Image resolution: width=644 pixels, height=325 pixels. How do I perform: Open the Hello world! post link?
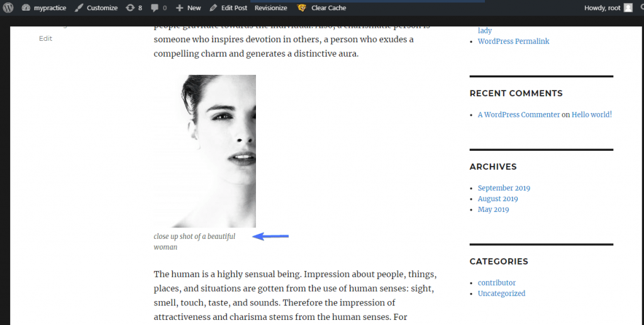pos(592,115)
